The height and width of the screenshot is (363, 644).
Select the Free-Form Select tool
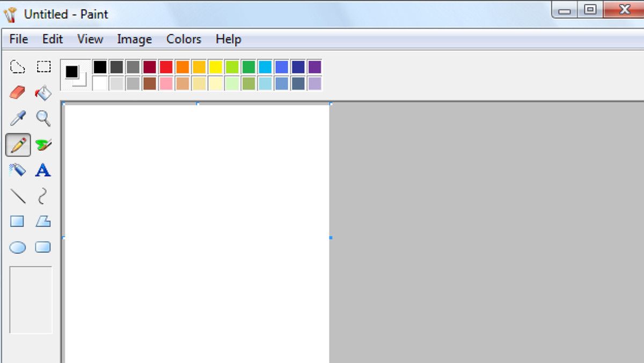click(x=18, y=67)
